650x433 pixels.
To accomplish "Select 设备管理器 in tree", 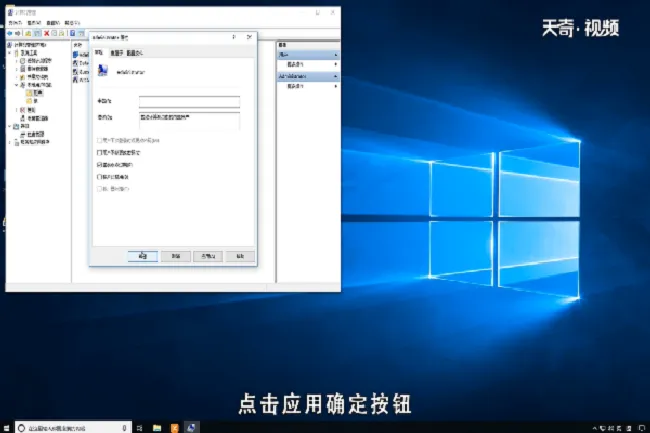I will [x=35, y=118].
